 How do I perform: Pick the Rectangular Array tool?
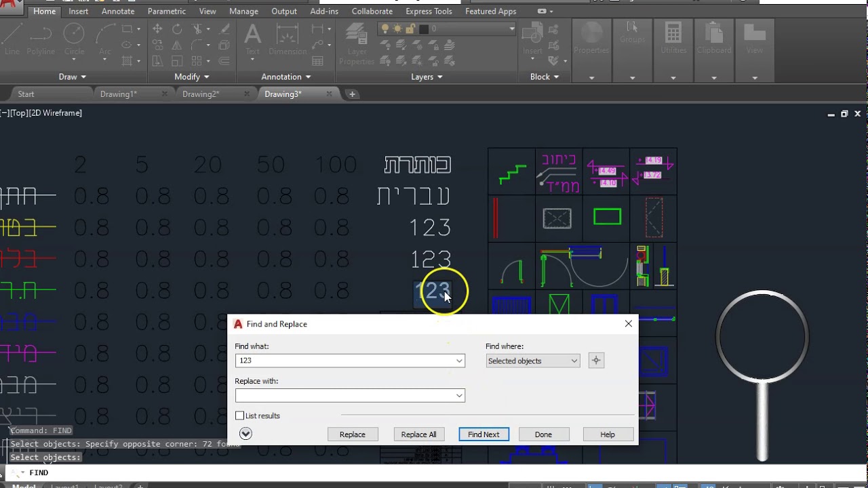[197, 61]
